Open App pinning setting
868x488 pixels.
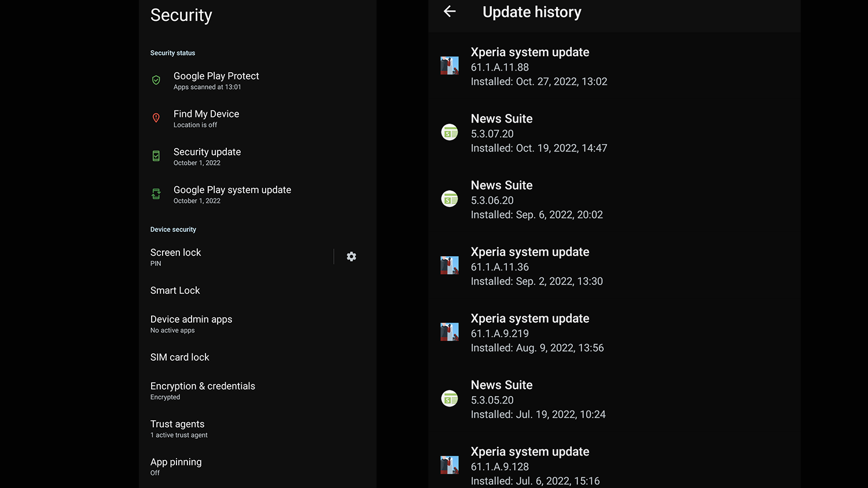[176, 467]
